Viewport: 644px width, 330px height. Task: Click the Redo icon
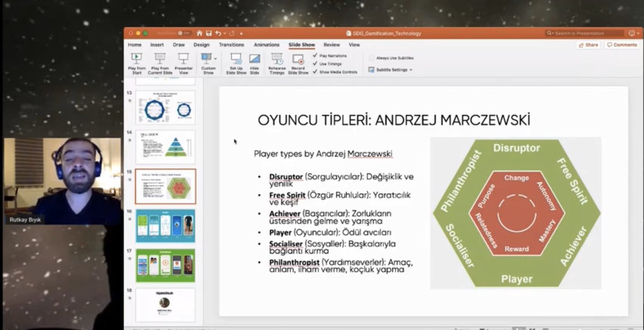coord(231,33)
